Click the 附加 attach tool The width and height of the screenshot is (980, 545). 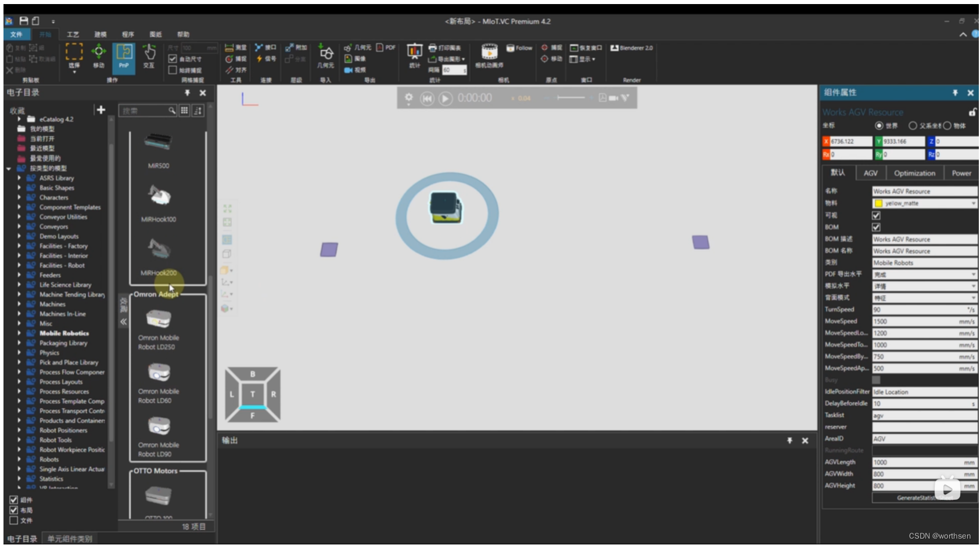point(296,48)
